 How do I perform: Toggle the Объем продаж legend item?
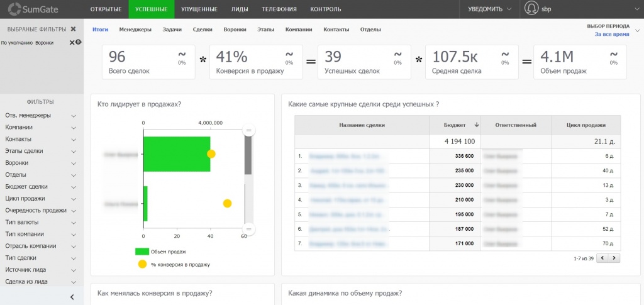point(160,252)
